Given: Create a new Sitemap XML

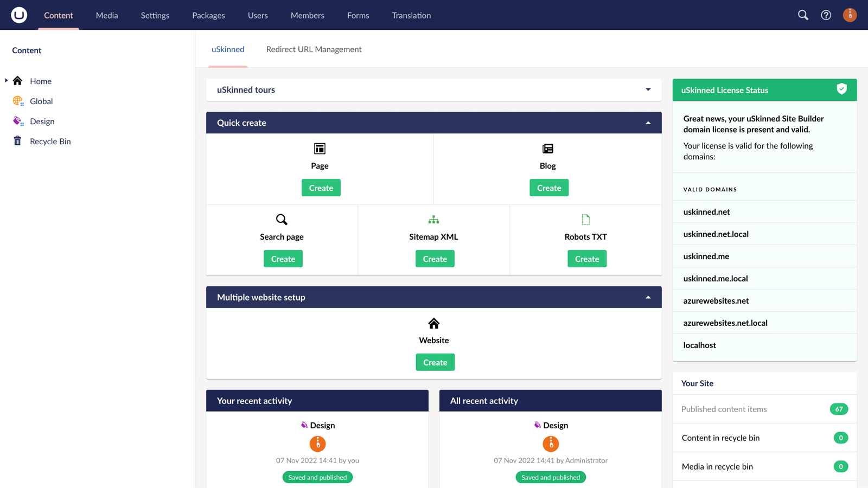Looking at the screenshot, I should click(435, 259).
